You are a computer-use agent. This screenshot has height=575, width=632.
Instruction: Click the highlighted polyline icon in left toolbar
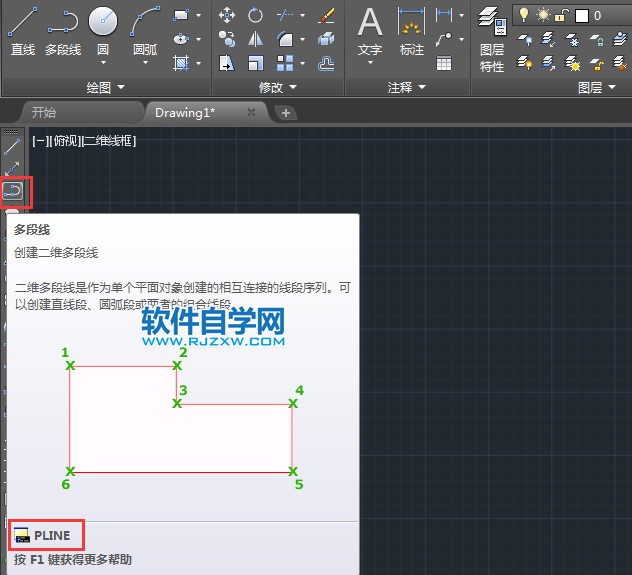pyautogui.click(x=13, y=189)
